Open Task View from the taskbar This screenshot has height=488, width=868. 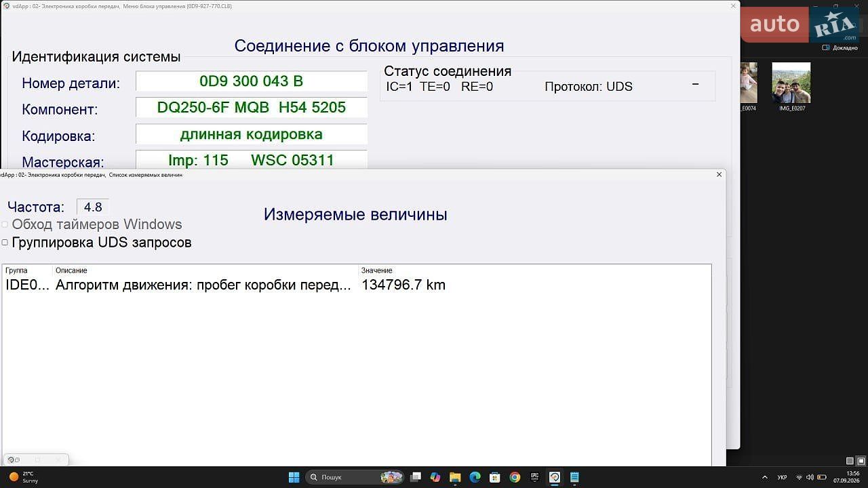coord(416,477)
